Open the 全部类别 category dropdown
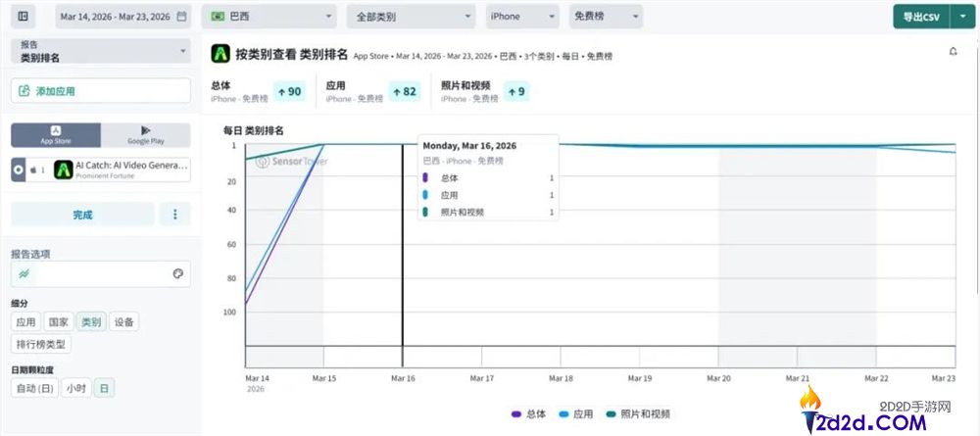980x436 pixels. (x=412, y=17)
